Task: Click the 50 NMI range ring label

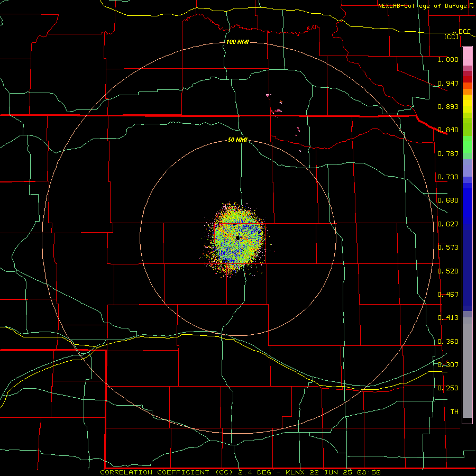Action: click(237, 140)
